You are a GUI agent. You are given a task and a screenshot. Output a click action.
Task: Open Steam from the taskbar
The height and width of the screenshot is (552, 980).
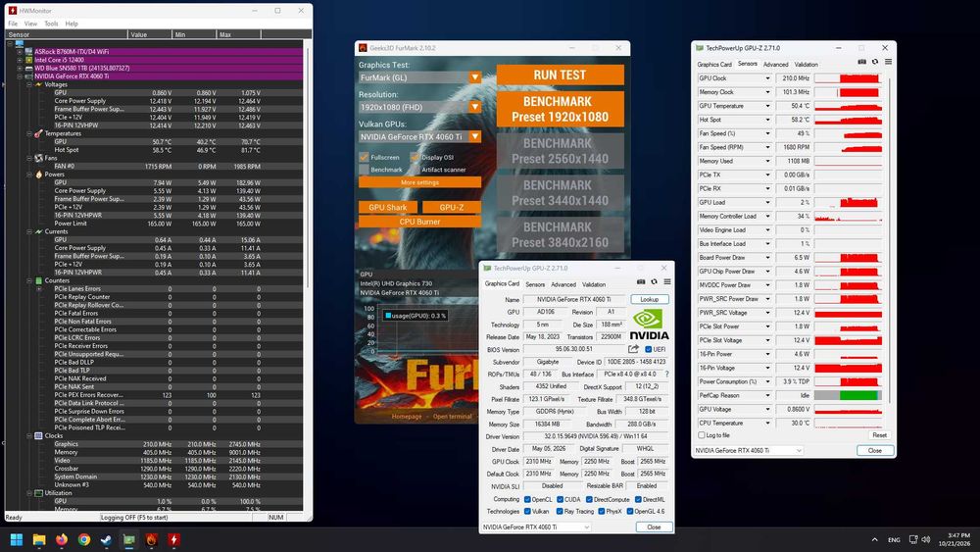[x=106, y=539]
